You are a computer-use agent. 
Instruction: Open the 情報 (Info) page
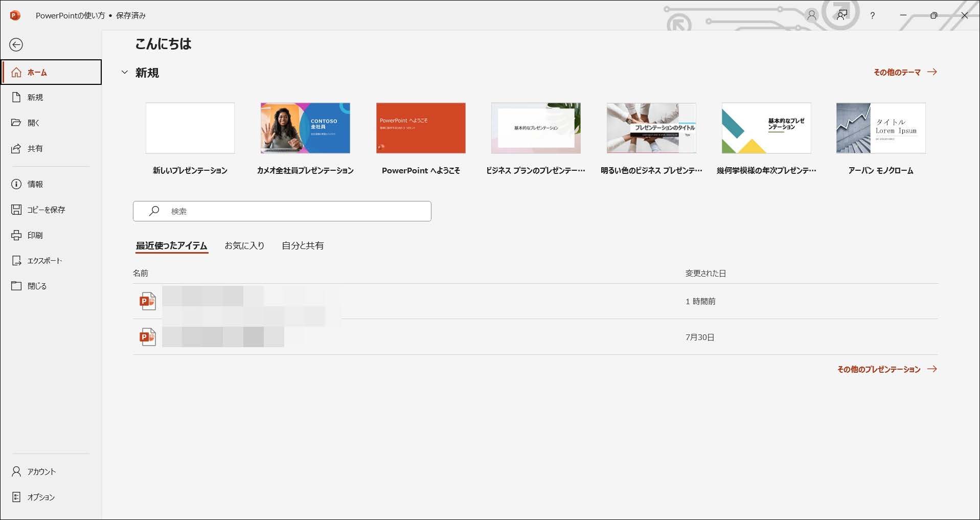coord(35,184)
